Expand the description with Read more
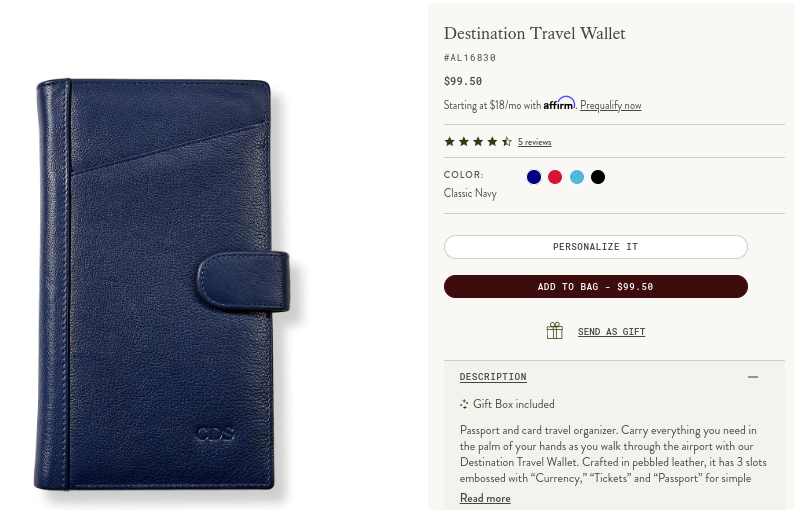This screenshot has width=795, height=510. click(485, 498)
